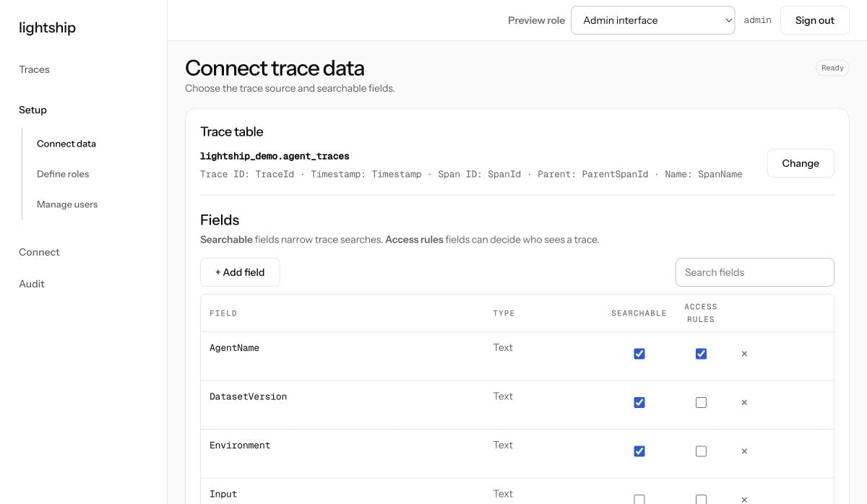
Task: Enable Access Rules for Environment
Action: tap(701, 451)
